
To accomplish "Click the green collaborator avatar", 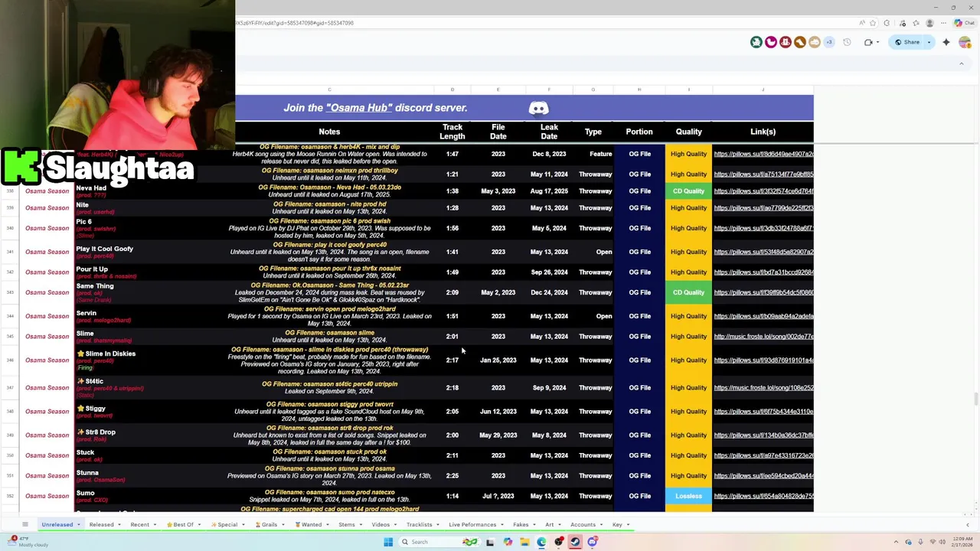I will click(x=756, y=42).
